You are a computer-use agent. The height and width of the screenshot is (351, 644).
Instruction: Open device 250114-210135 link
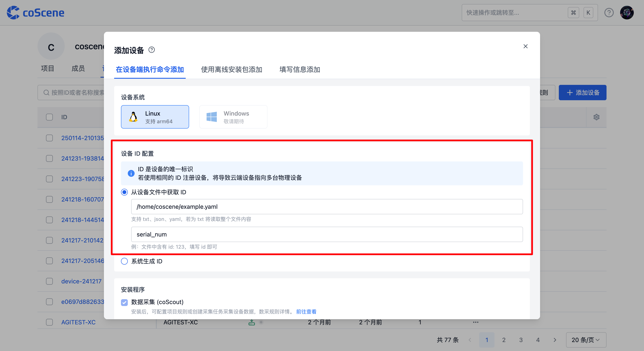pos(82,138)
